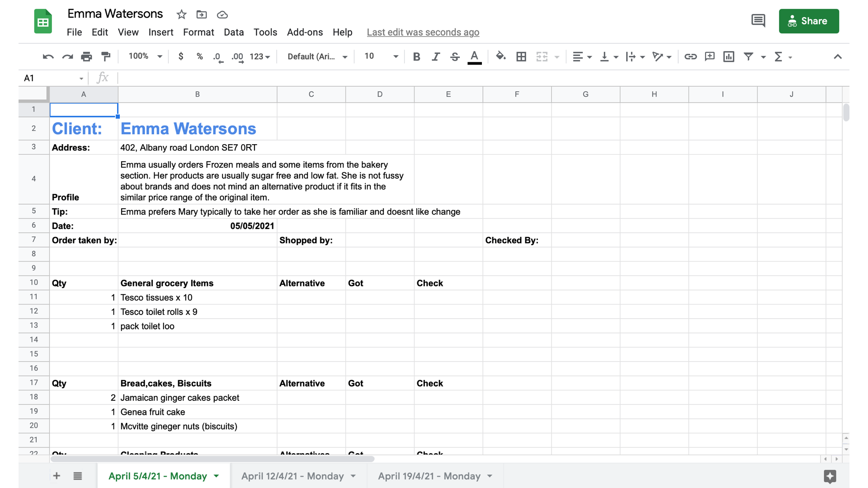This screenshot has width=868, height=488.
Task: Toggle bold formatting
Action: [416, 56]
